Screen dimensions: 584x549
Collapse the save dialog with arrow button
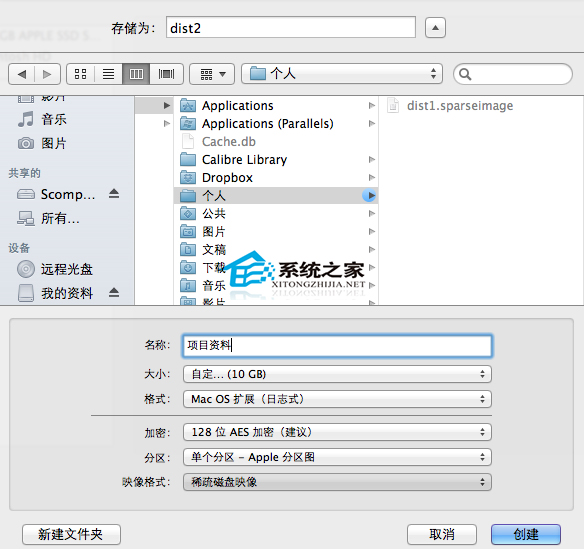click(x=435, y=28)
